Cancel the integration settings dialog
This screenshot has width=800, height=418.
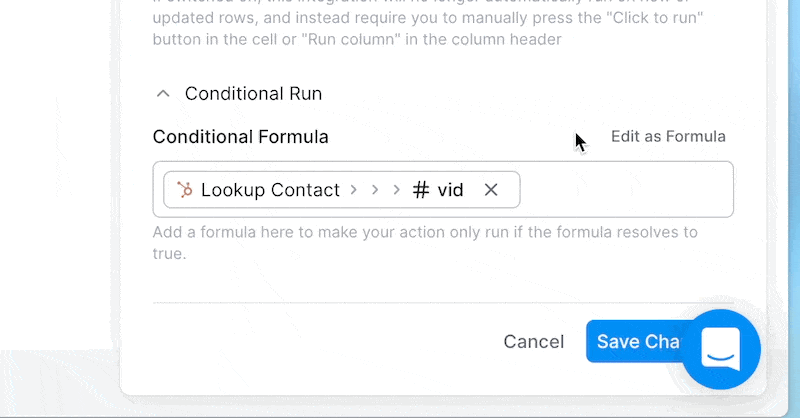coord(534,341)
